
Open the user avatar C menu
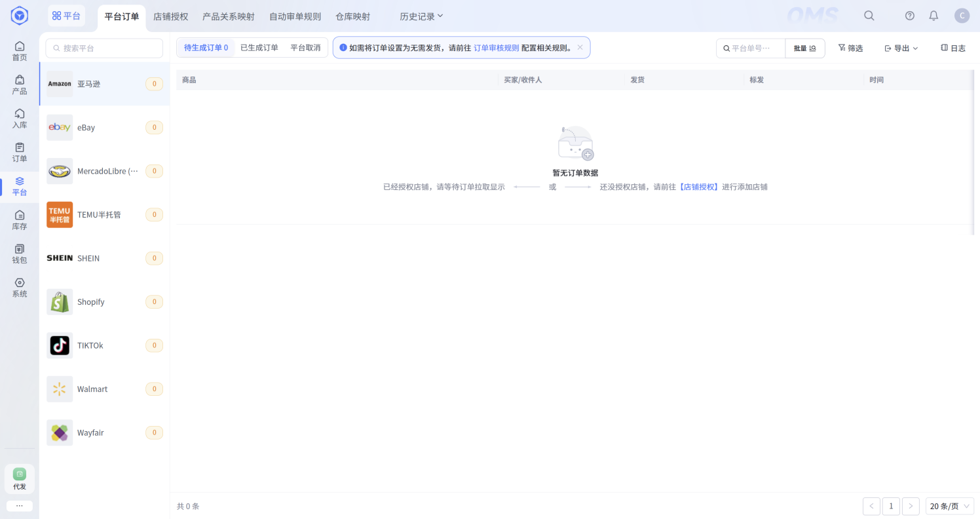click(962, 16)
